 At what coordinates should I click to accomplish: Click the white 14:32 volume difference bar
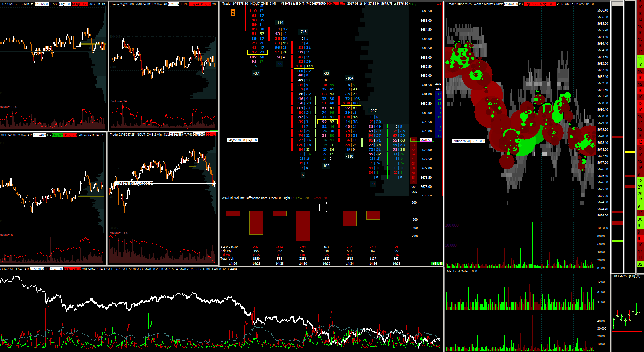pos(326,207)
